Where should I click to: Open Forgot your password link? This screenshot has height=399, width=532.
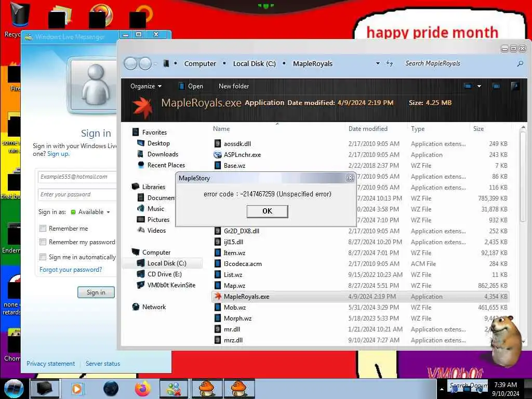[71, 270]
